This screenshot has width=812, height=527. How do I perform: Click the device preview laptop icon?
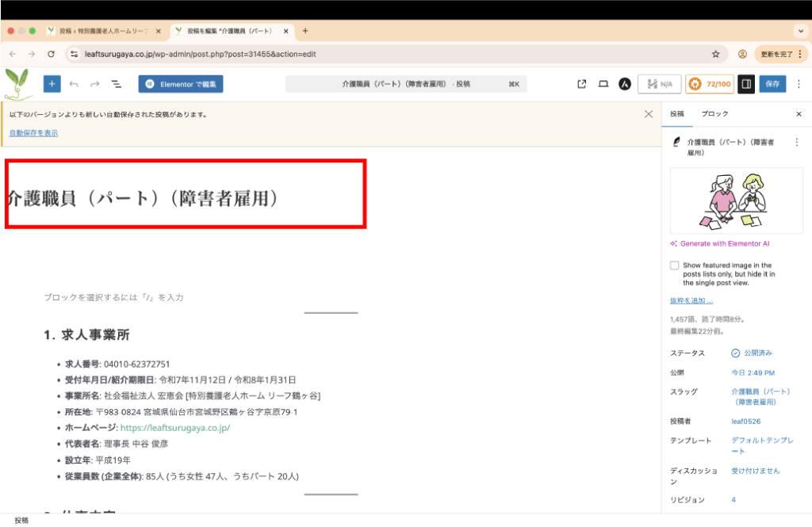603,84
